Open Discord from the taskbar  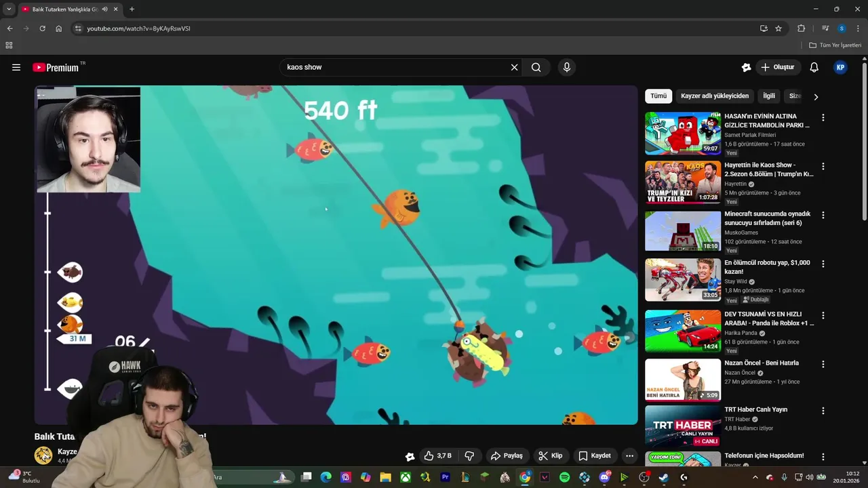coord(604,477)
